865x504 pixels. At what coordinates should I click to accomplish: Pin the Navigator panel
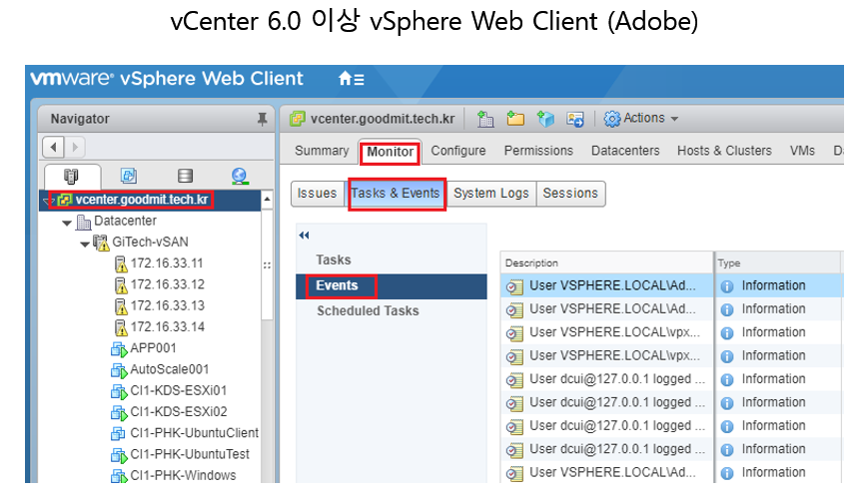262,119
